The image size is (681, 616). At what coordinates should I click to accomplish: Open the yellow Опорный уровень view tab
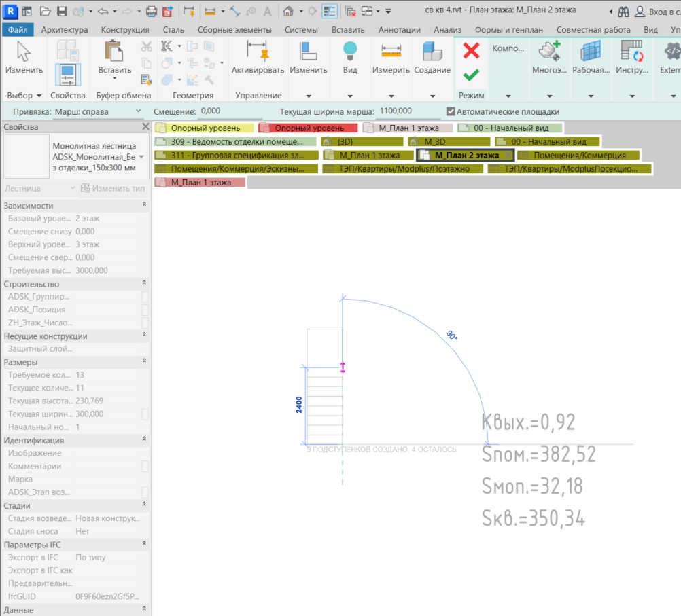204,128
